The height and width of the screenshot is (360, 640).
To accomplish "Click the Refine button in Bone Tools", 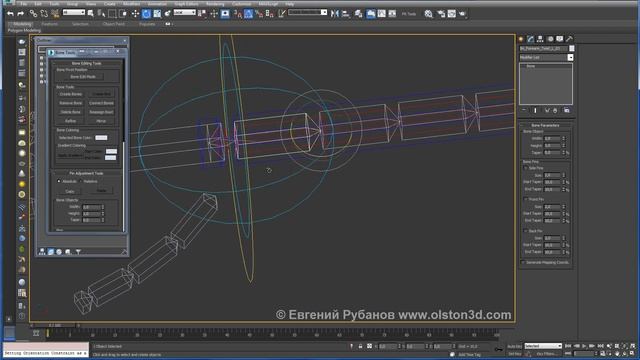I will click(x=71, y=121).
